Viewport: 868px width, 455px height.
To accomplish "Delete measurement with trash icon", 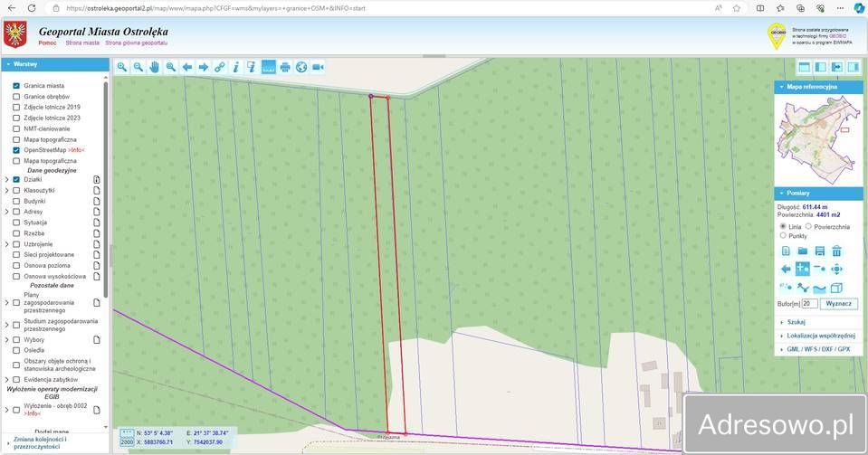I will 836,251.
